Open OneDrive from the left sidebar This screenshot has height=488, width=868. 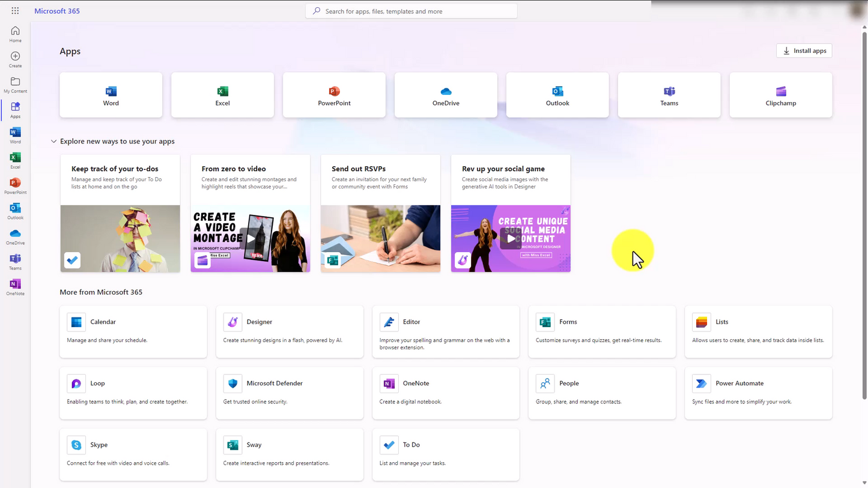[15, 235]
